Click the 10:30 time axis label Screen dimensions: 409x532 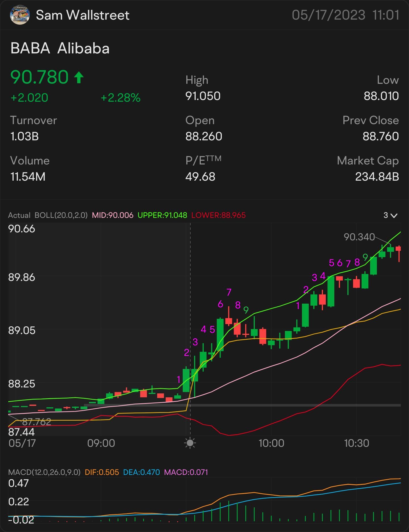(356, 443)
